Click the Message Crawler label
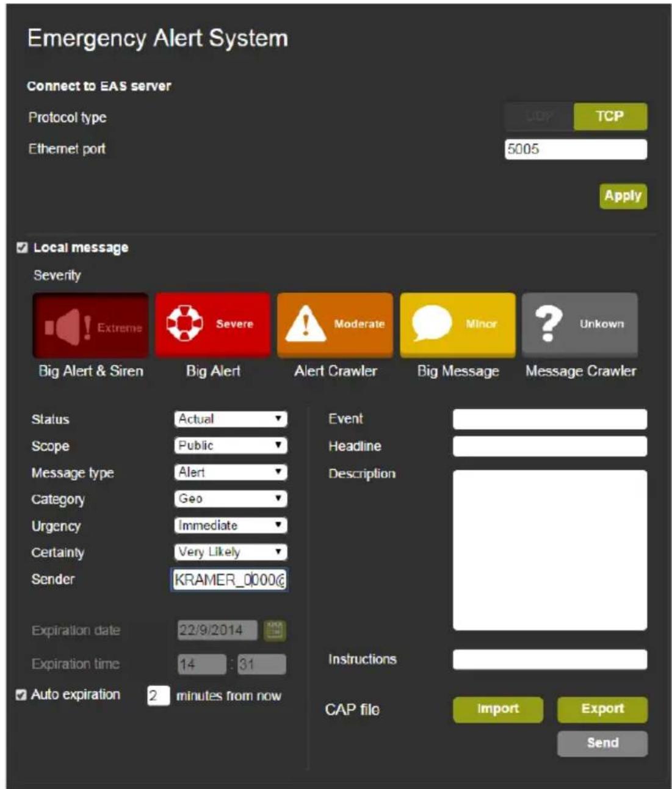The width and height of the screenshot is (672, 789). click(x=581, y=371)
